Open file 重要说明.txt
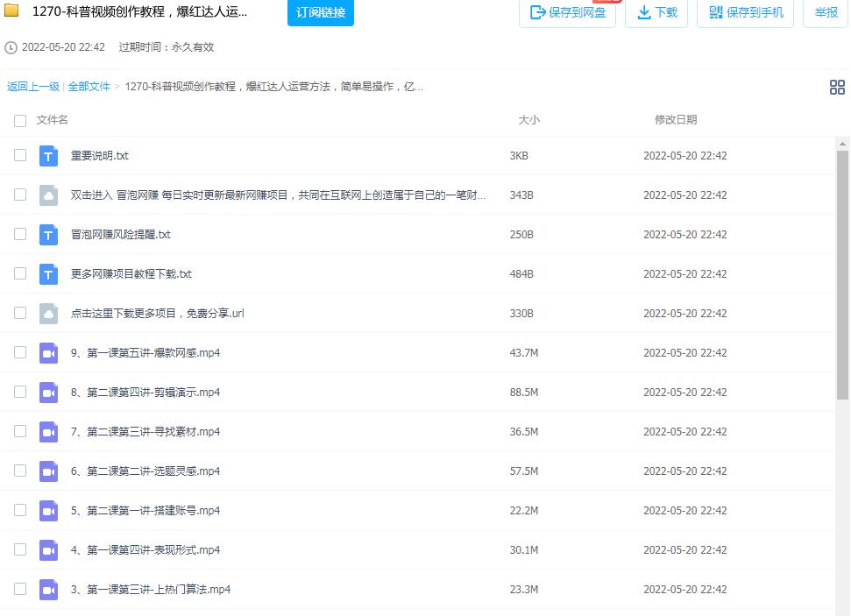The height and width of the screenshot is (616, 851). click(x=99, y=156)
